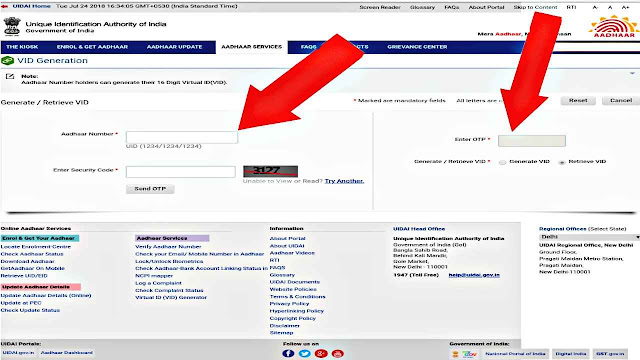Click the Facebook follow icon

click(x=288, y=353)
